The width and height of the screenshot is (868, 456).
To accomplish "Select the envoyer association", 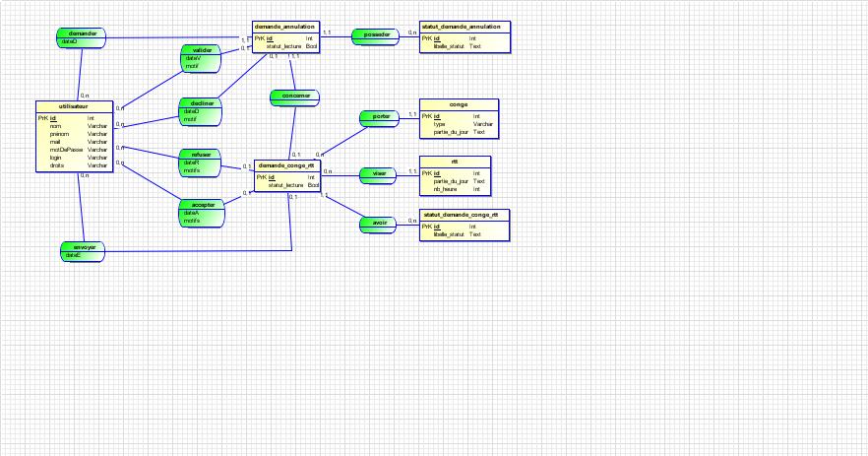I will (x=83, y=251).
